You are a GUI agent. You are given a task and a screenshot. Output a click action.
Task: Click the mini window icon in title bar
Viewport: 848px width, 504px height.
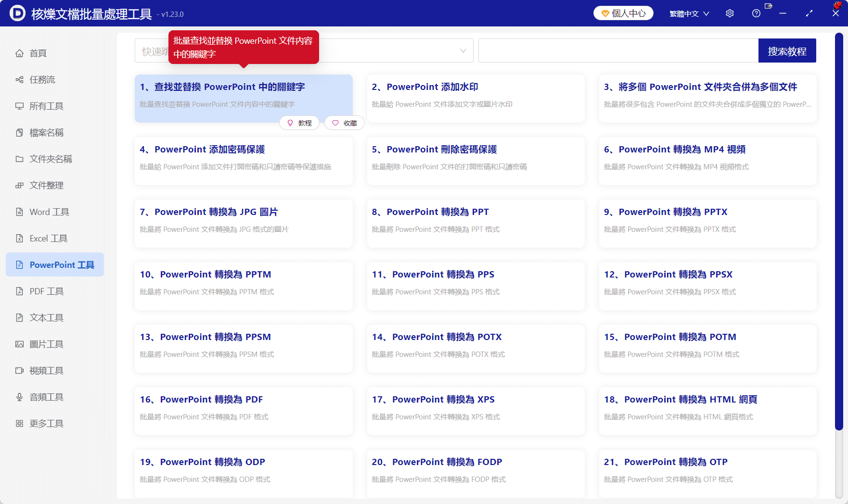click(769, 6)
